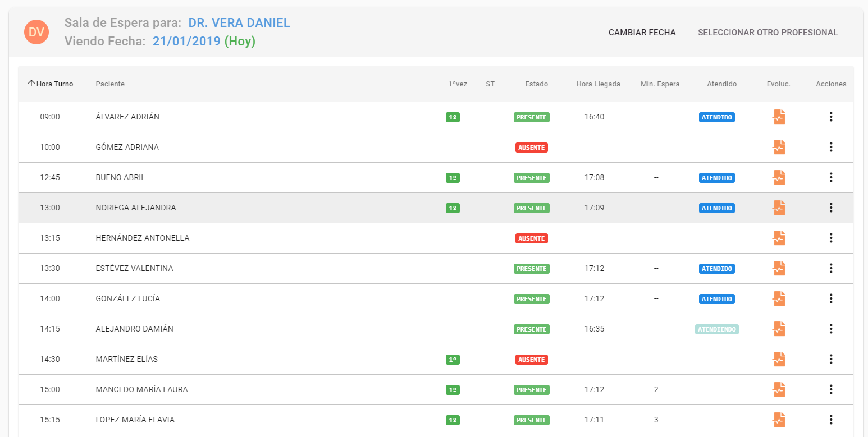The height and width of the screenshot is (437, 868).
Task: Open actions menu for Mancedo María Laura
Action: coord(831,389)
